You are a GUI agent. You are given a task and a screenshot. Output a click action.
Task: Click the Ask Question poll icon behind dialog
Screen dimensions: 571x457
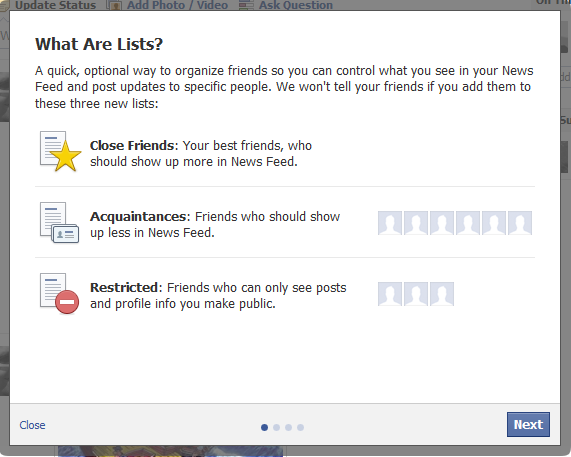click(x=246, y=5)
